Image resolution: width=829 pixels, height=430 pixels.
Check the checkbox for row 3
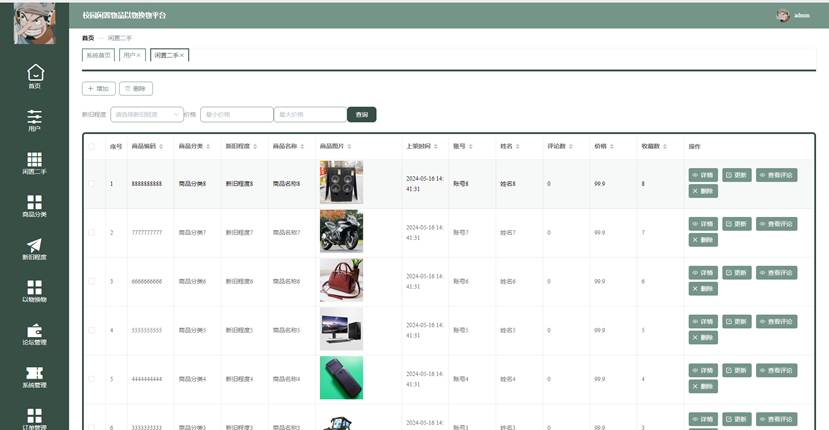click(92, 281)
